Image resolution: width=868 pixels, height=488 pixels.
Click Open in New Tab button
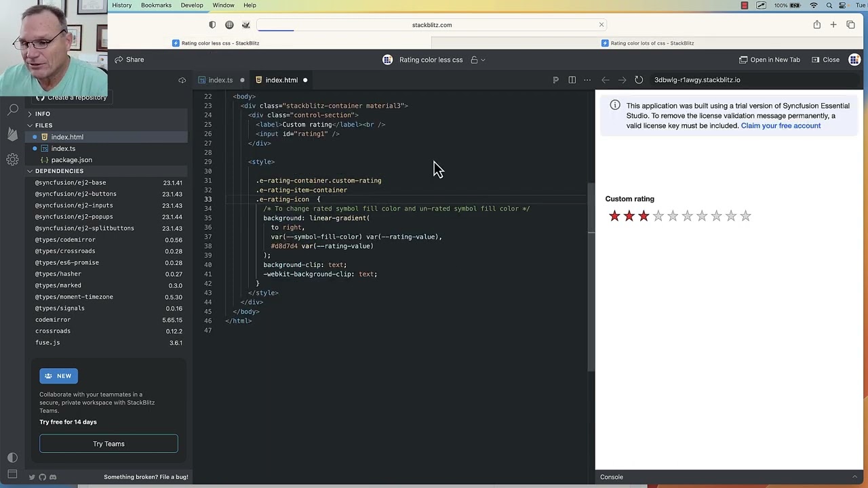[x=770, y=60]
